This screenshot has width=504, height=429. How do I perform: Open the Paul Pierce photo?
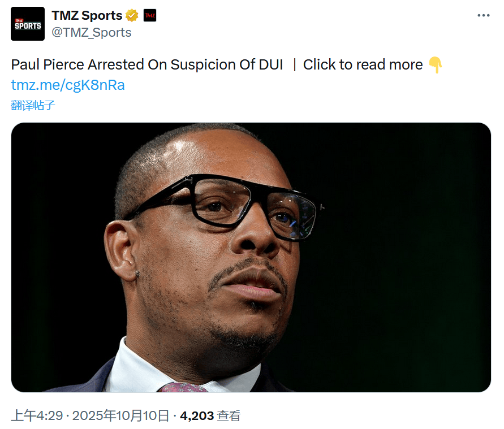(251, 257)
